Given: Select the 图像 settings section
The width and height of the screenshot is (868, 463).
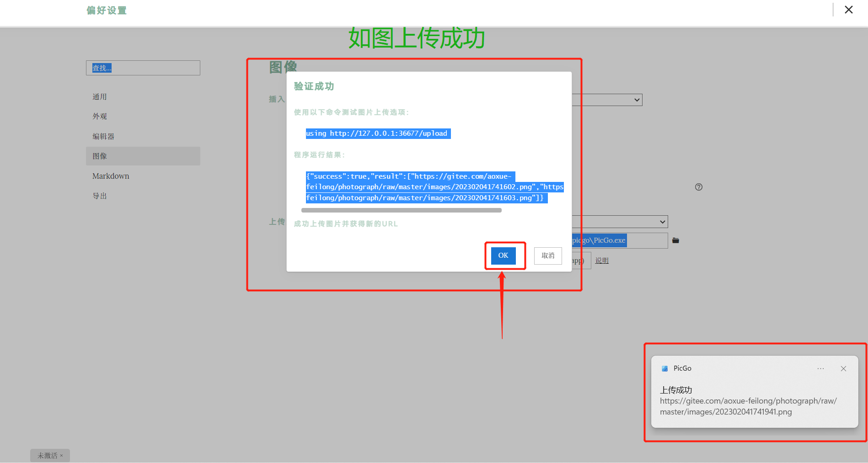Looking at the screenshot, I should (143, 156).
